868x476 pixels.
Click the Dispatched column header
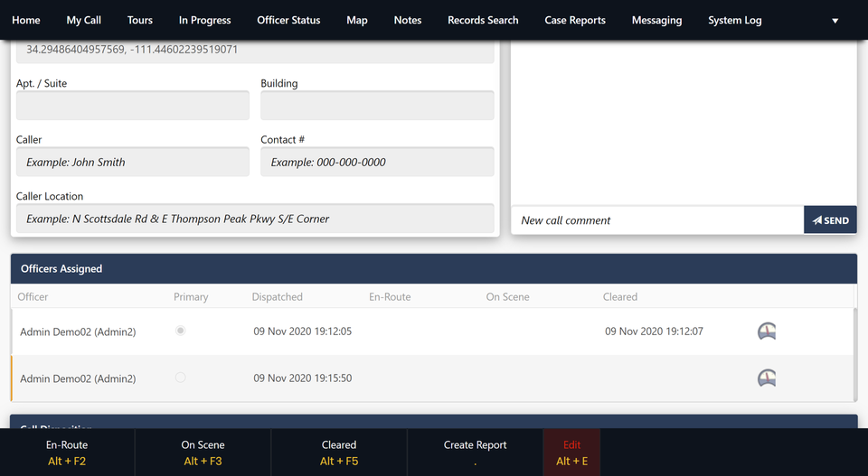278,297
